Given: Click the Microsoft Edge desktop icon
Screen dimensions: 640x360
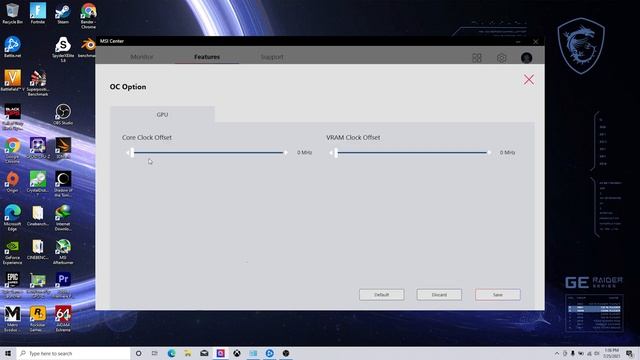Looking at the screenshot, I should (12, 218).
